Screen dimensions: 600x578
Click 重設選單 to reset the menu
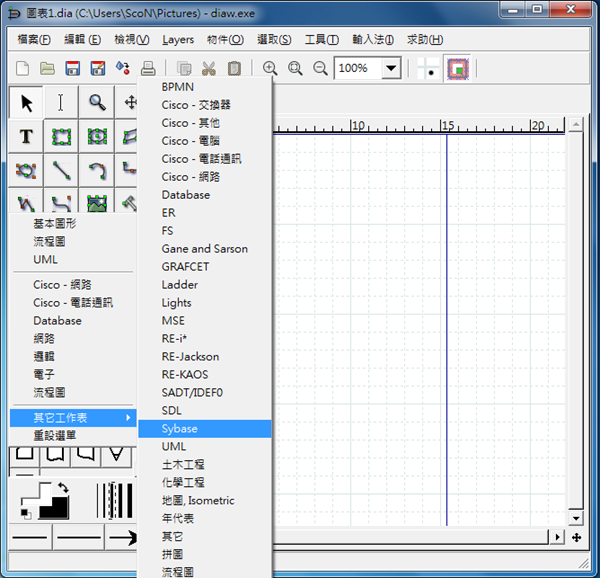tap(54, 435)
